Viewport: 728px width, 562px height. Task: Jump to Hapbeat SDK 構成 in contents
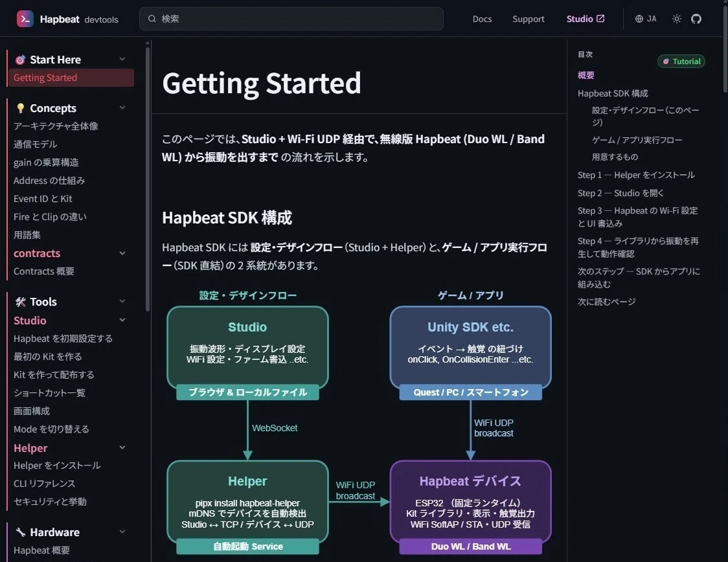(613, 93)
